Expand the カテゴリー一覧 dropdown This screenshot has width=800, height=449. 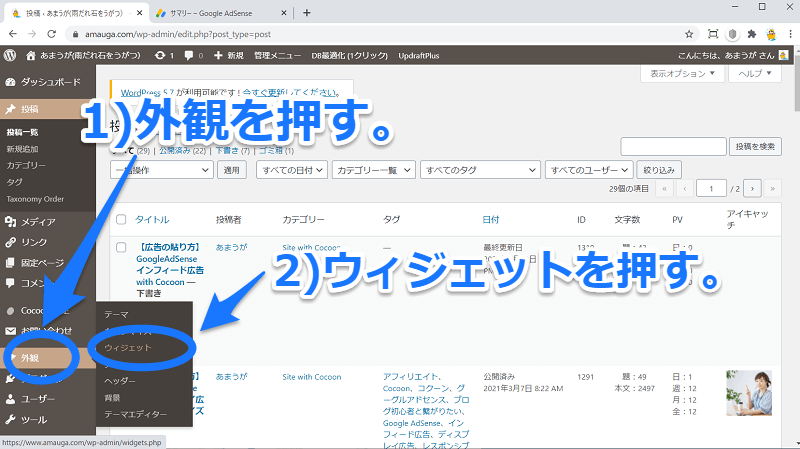(x=373, y=170)
